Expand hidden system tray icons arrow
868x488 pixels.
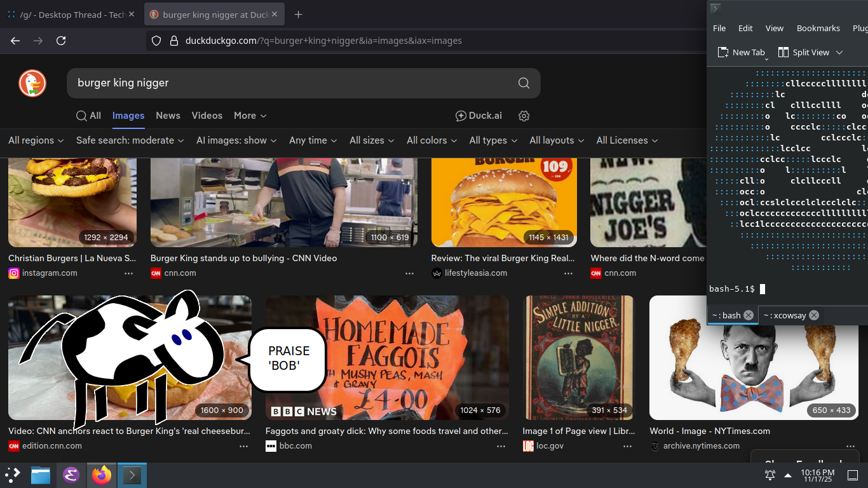coord(788,475)
